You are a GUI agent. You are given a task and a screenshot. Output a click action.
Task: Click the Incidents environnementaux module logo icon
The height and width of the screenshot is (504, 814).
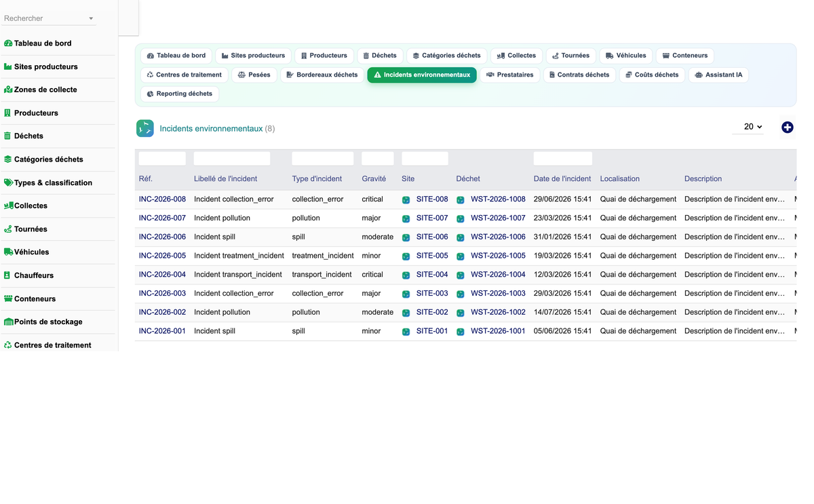[x=145, y=128]
